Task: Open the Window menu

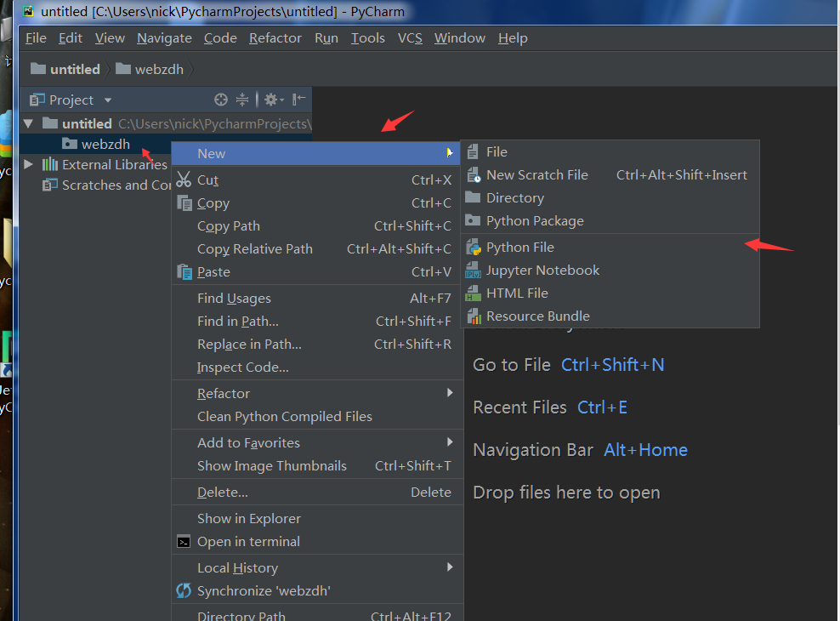Action: [460, 38]
